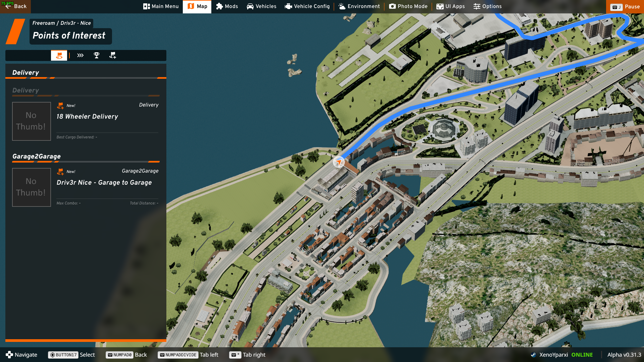The width and height of the screenshot is (644, 362).
Task: Click the player position marker on map
Action: point(339,162)
